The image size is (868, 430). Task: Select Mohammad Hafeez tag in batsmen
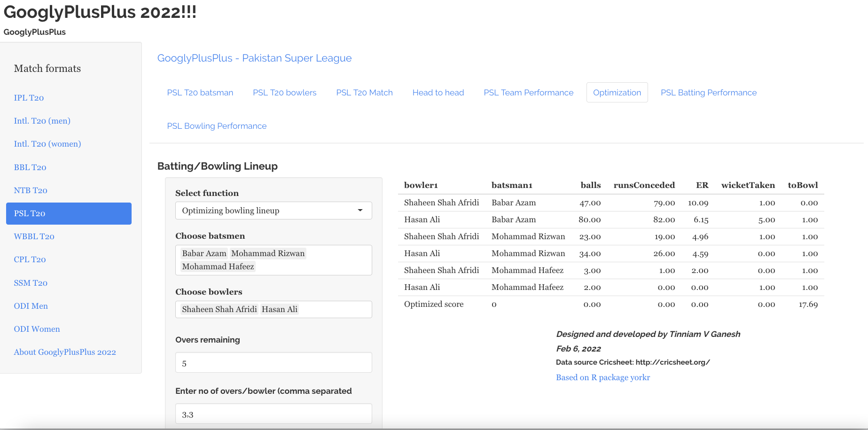[218, 266]
